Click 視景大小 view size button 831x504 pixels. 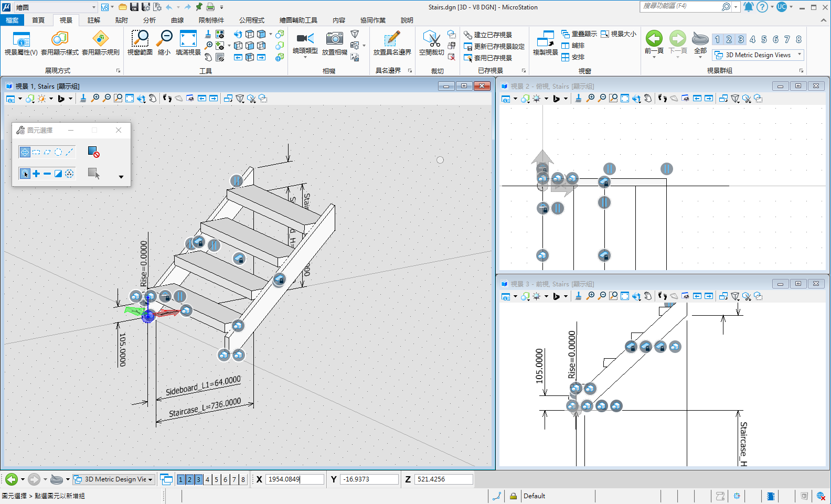(619, 34)
